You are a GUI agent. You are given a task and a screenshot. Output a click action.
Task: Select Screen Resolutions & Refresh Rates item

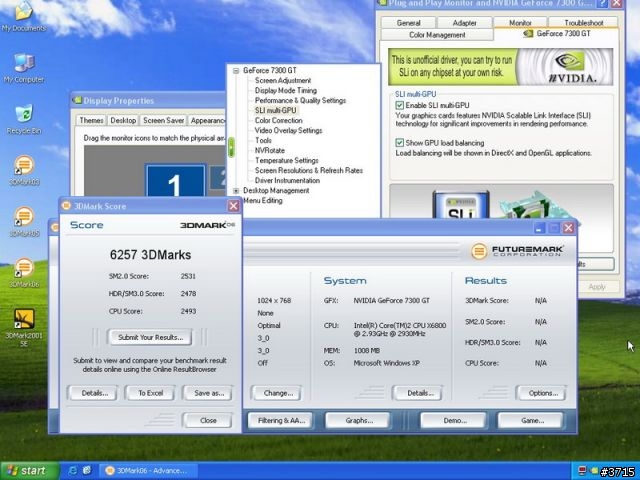click(x=309, y=170)
